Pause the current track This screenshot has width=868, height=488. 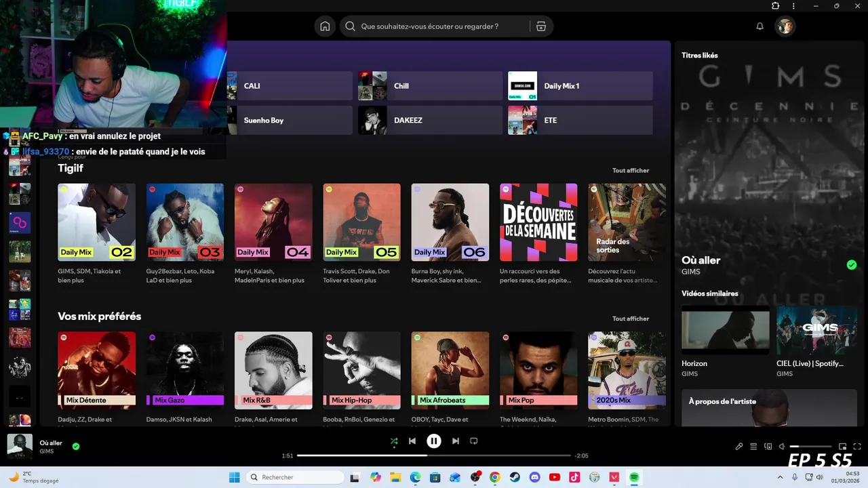(434, 441)
